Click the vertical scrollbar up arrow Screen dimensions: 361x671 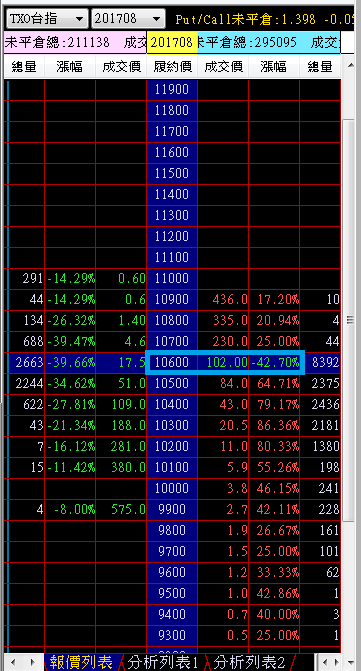click(x=350, y=65)
